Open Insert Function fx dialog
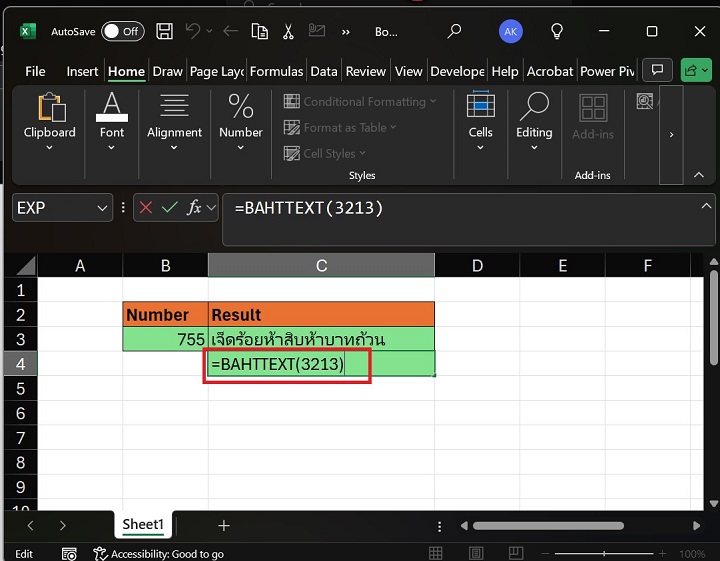The image size is (720, 561). tap(194, 208)
